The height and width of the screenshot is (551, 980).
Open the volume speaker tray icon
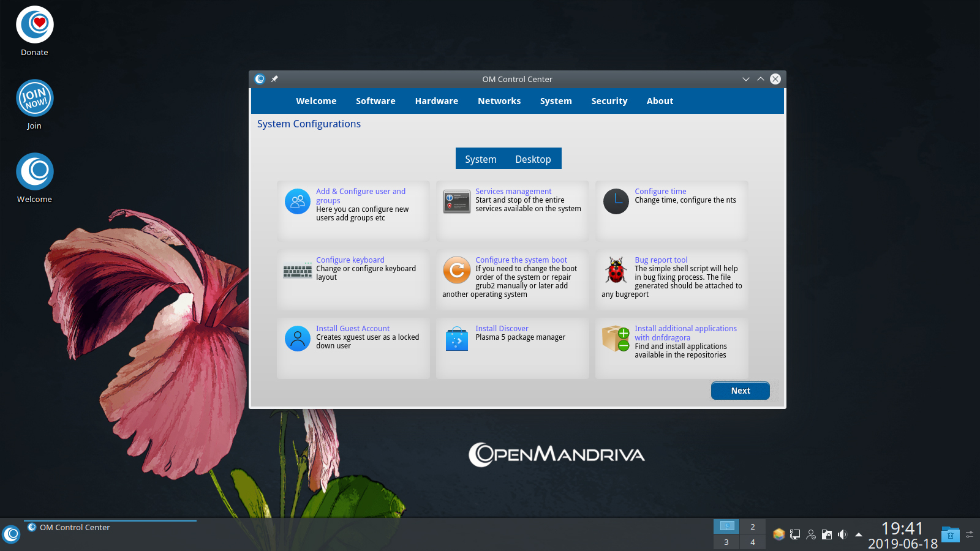(x=843, y=534)
